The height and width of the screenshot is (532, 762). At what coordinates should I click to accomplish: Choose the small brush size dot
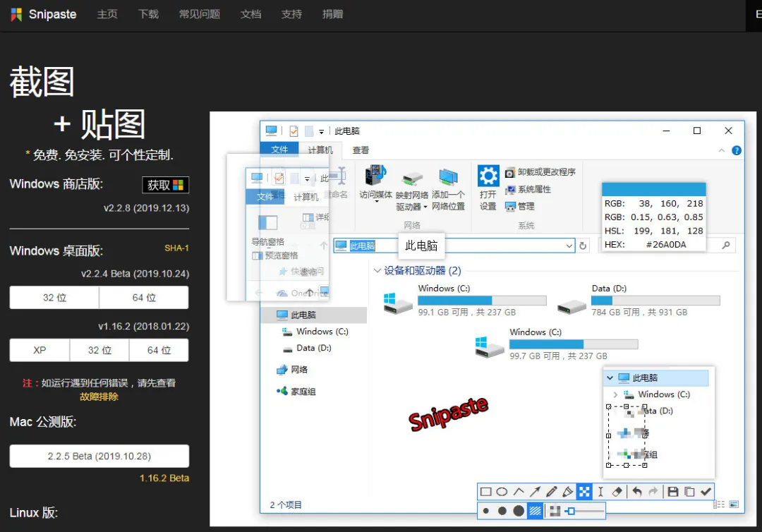pos(486,511)
